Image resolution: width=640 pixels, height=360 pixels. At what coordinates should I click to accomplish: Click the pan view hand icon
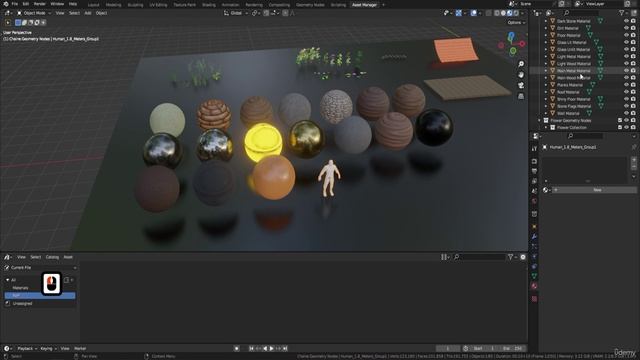[x=521, y=75]
